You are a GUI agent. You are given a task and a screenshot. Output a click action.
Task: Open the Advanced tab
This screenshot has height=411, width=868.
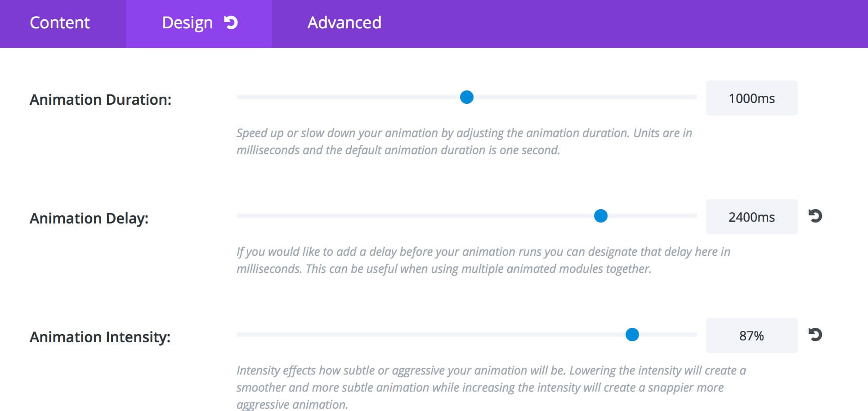[345, 22]
